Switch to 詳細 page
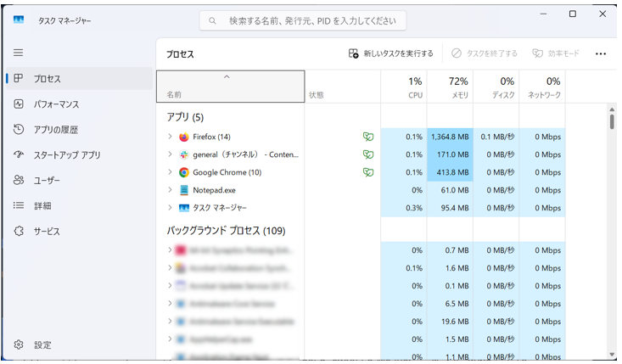 click(79, 205)
